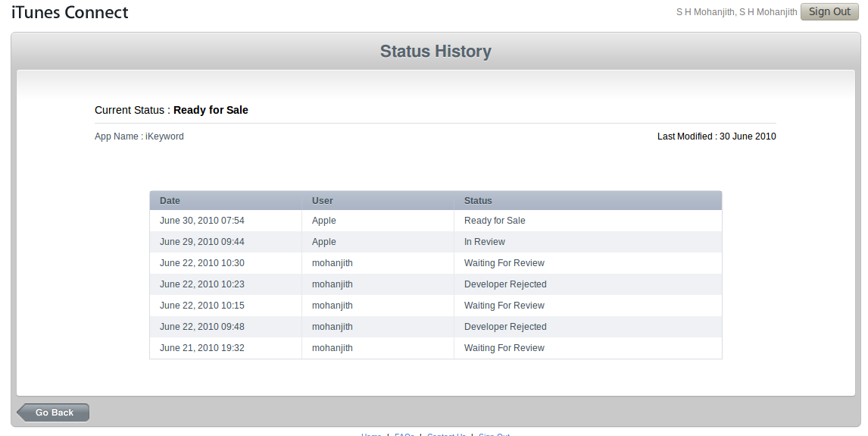Click mohanjith in the June 21 row
This screenshot has width=868, height=436.
point(333,348)
